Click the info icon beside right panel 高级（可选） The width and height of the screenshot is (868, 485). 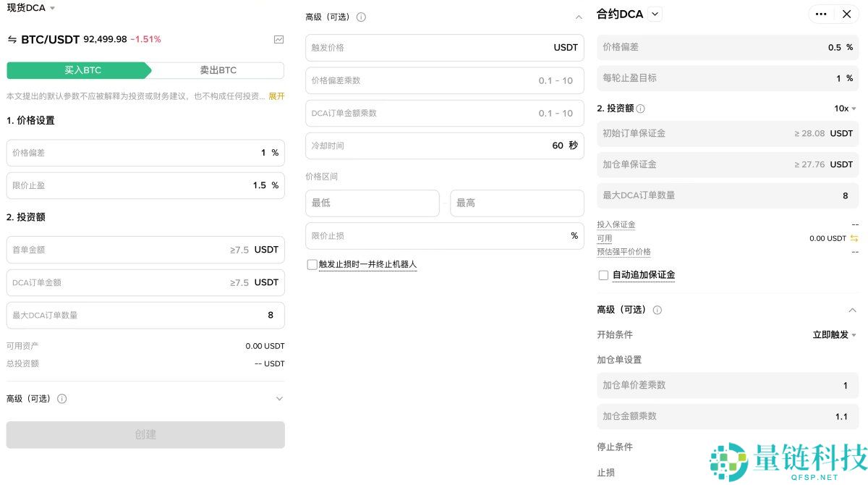(658, 309)
